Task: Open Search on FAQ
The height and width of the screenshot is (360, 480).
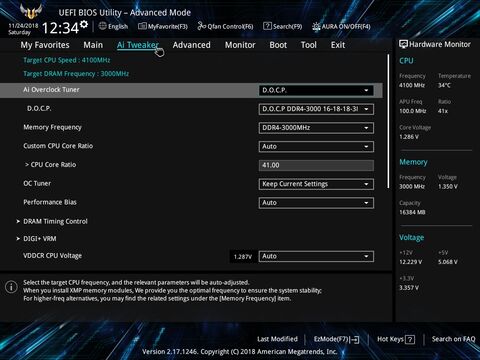Action: click(454, 339)
